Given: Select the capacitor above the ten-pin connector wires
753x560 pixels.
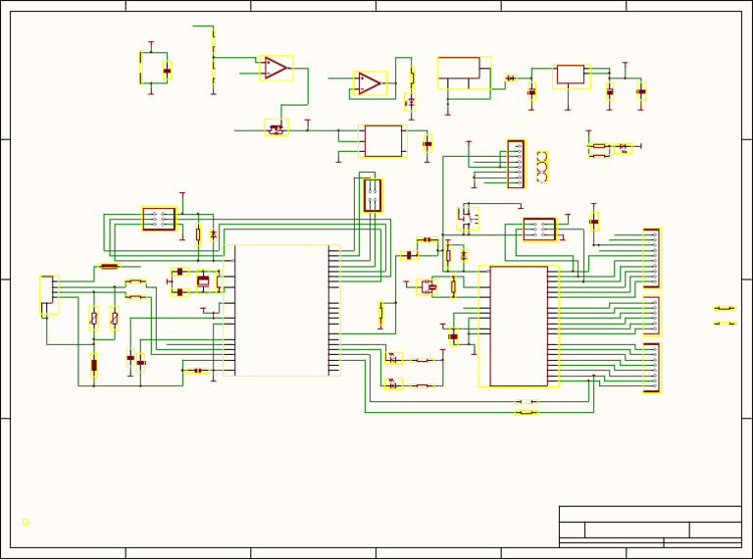Looking at the screenshot, I should (x=594, y=222).
